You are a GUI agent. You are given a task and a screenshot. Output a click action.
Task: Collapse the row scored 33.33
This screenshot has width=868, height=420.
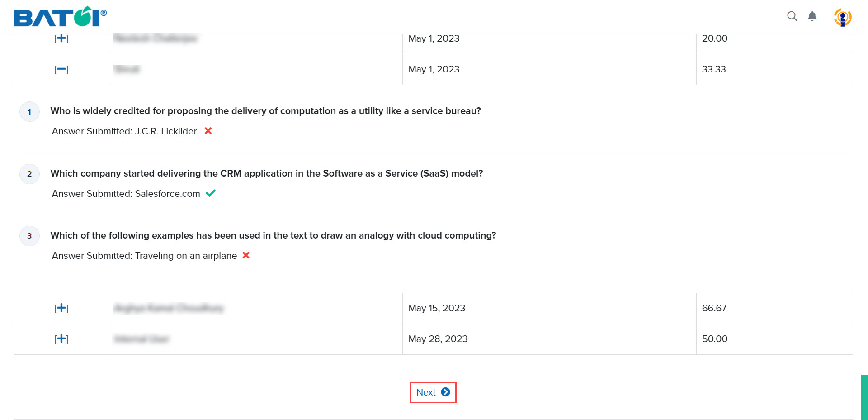click(x=61, y=69)
